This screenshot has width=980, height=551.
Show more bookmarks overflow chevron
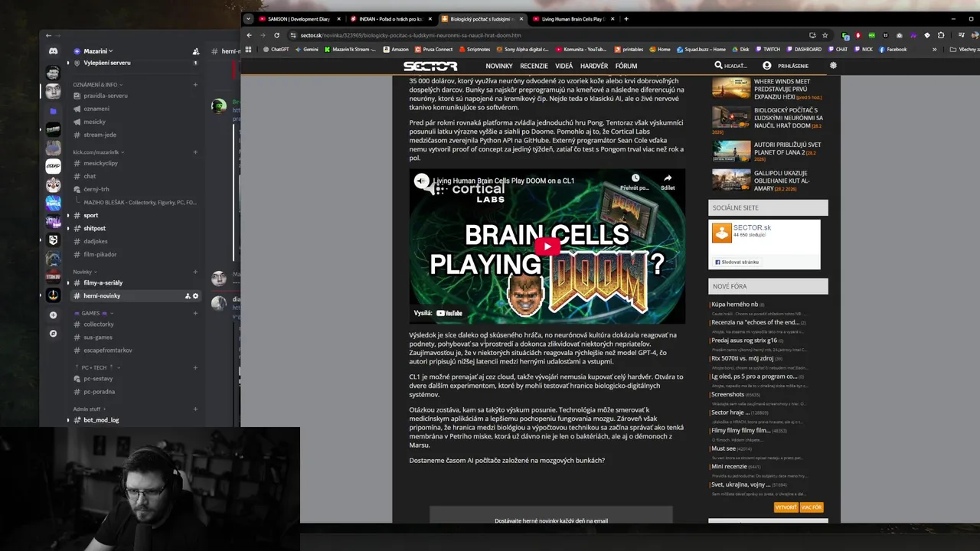tap(934, 49)
